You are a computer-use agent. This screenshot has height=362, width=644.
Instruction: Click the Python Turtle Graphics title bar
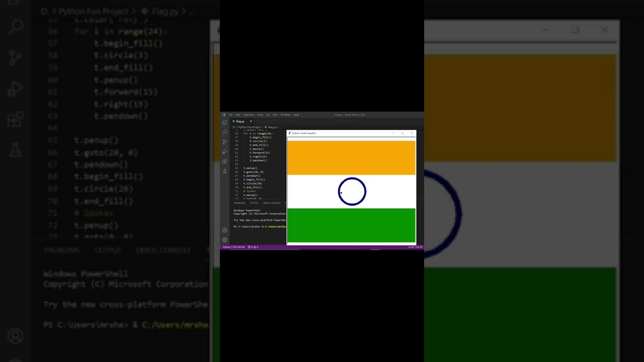click(351, 133)
